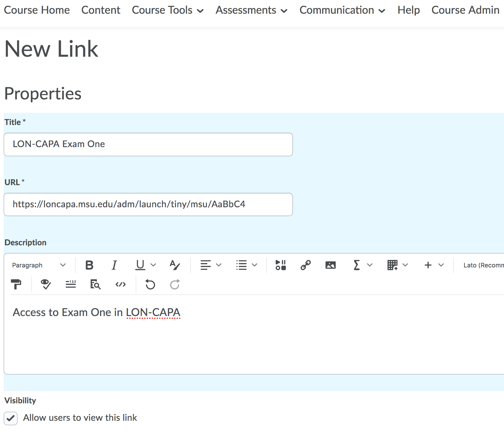Image resolution: width=504 pixels, height=432 pixels.
Task: Open the HTML source code editor
Action: click(121, 284)
